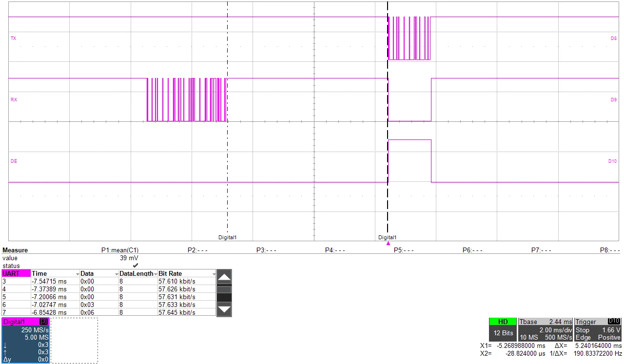
Task: Open the Time column dropdown arrow
Action: coord(77,274)
